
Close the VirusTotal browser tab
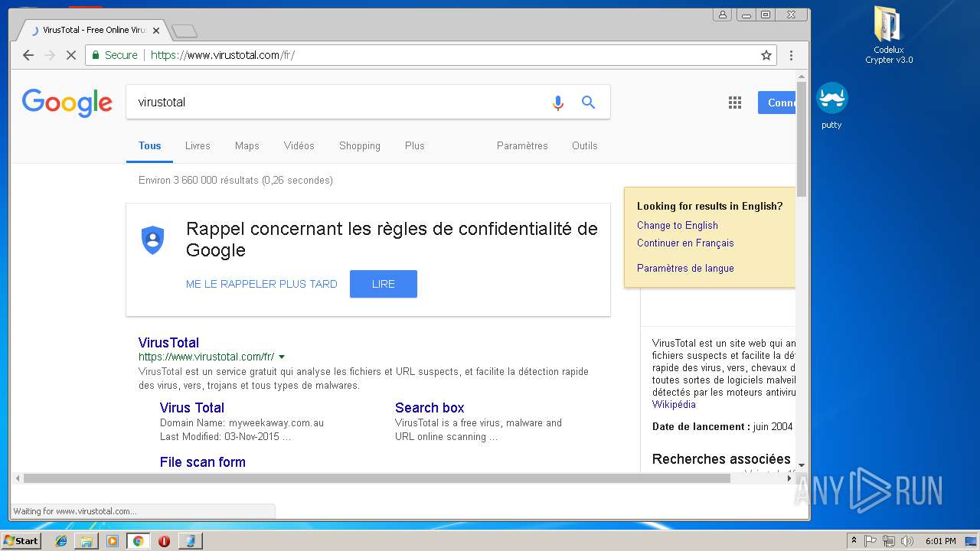coord(156,31)
